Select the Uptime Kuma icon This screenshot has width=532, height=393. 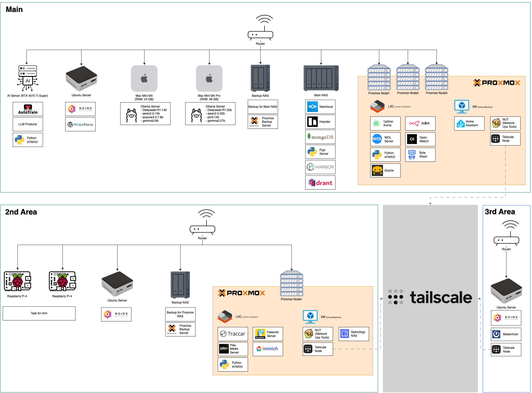(376, 123)
